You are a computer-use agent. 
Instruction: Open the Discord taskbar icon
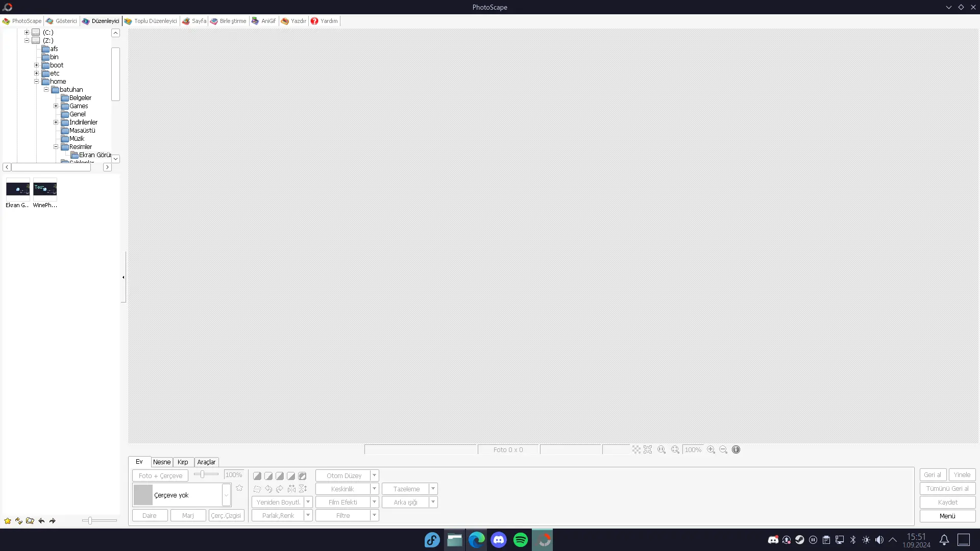click(499, 540)
